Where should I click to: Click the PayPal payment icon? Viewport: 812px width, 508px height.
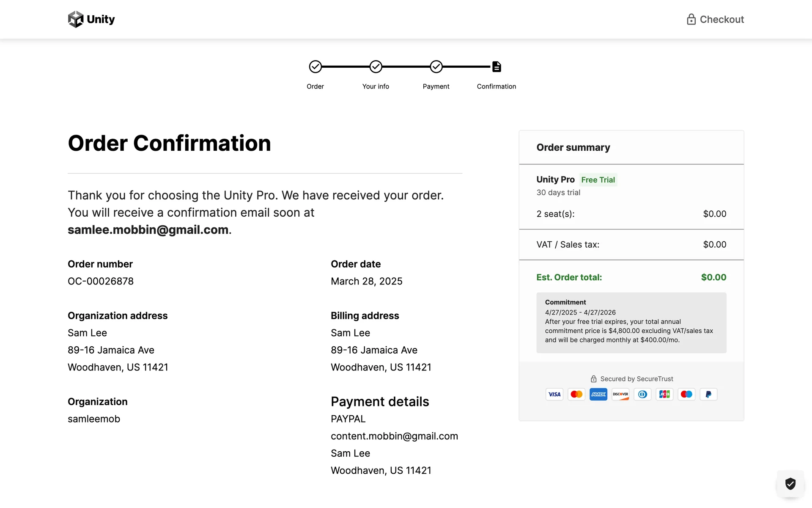pos(708,395)
